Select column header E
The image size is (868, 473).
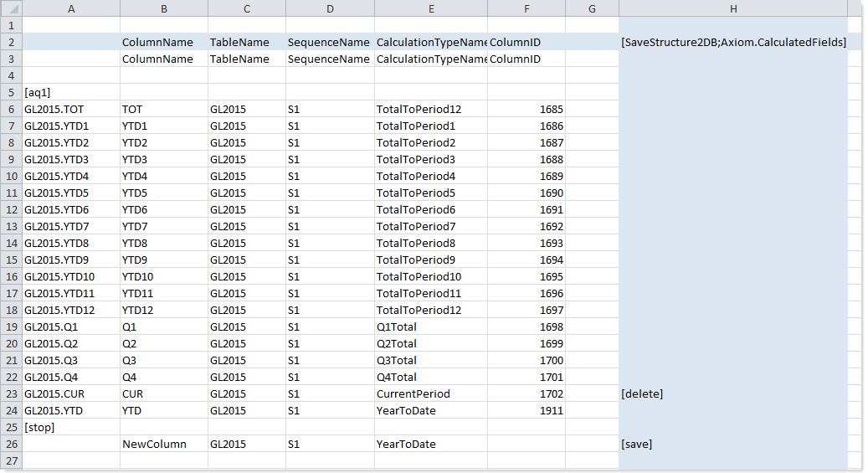point(430,9)
